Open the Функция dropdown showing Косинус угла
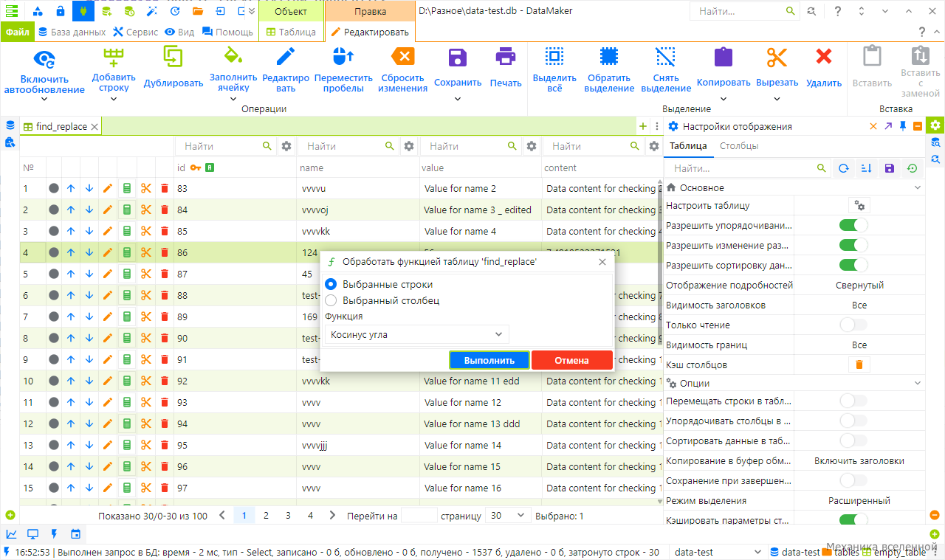Screen dimensions: 945x560 pyautogui.click(x=416, y=334)
